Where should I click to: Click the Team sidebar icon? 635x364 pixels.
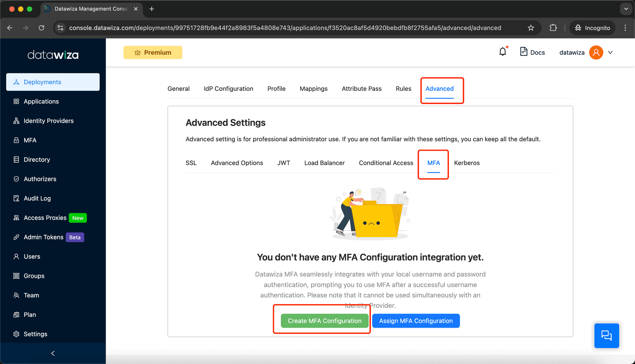point(16,295)
